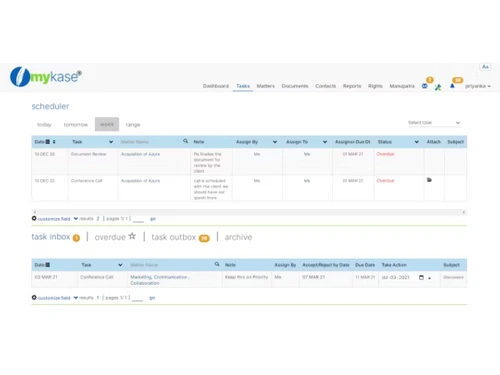500x375 pixels.
Task: Click scheduler pagination go button
Action: tap(153, 219)
